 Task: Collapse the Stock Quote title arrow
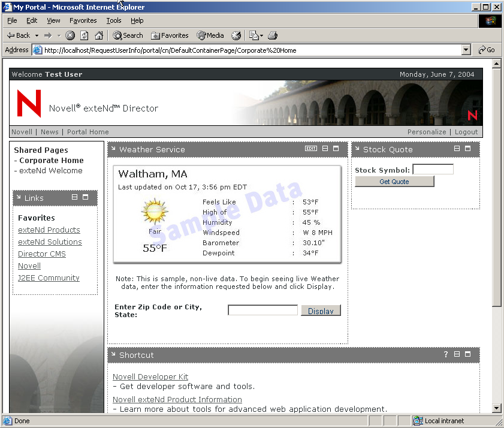[357, 148]
